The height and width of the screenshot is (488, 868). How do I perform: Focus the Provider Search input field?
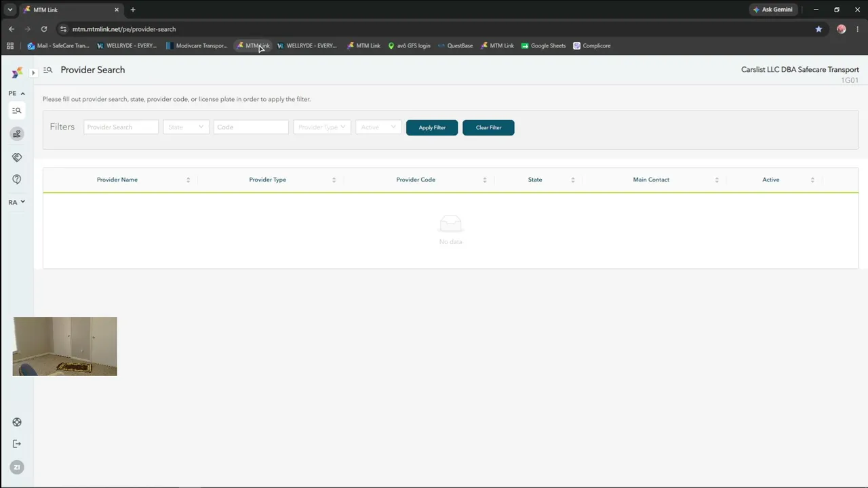121,127
